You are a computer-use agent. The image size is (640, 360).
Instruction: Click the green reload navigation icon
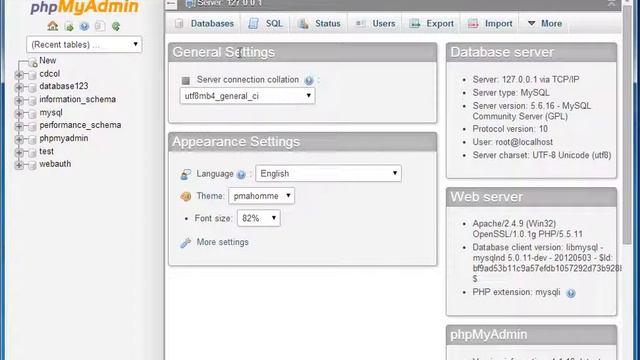click(116, 27)
